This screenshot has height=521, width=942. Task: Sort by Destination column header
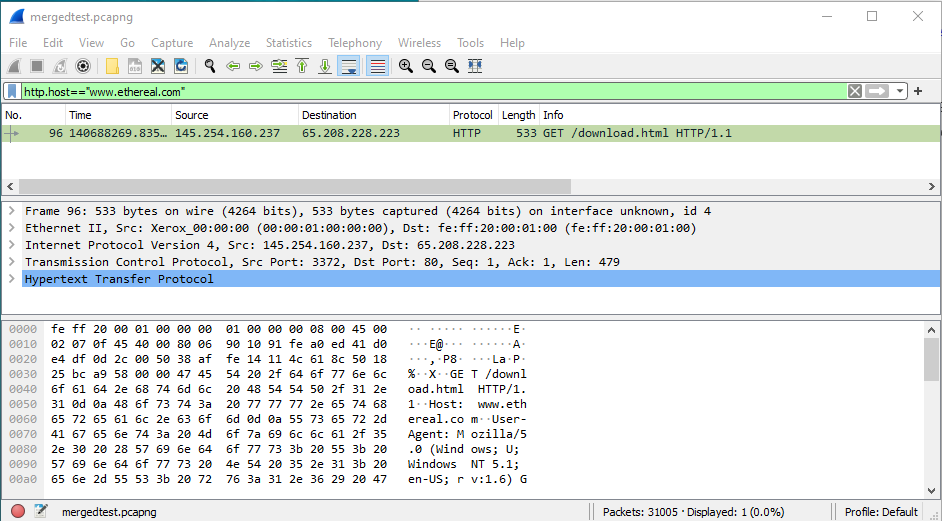pos(374,115)
